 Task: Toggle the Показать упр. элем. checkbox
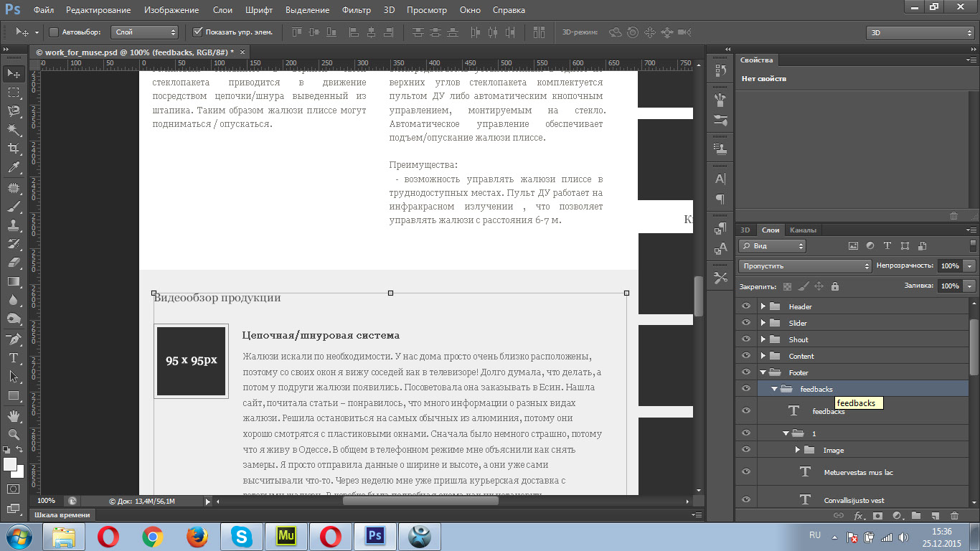click(x=198, y=32)
